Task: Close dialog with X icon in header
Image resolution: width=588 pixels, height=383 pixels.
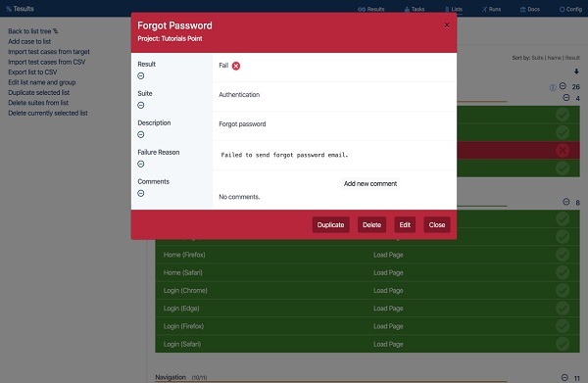Action: (447, 25)
